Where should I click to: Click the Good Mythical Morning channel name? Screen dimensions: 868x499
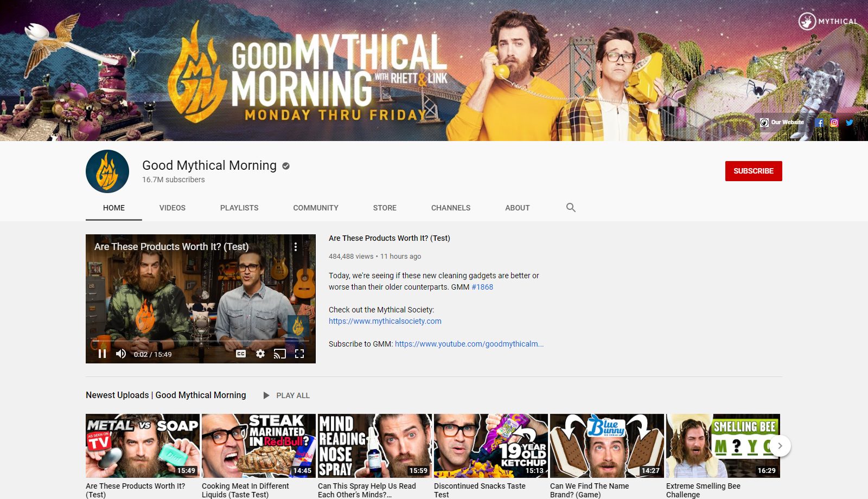[209, 165]
